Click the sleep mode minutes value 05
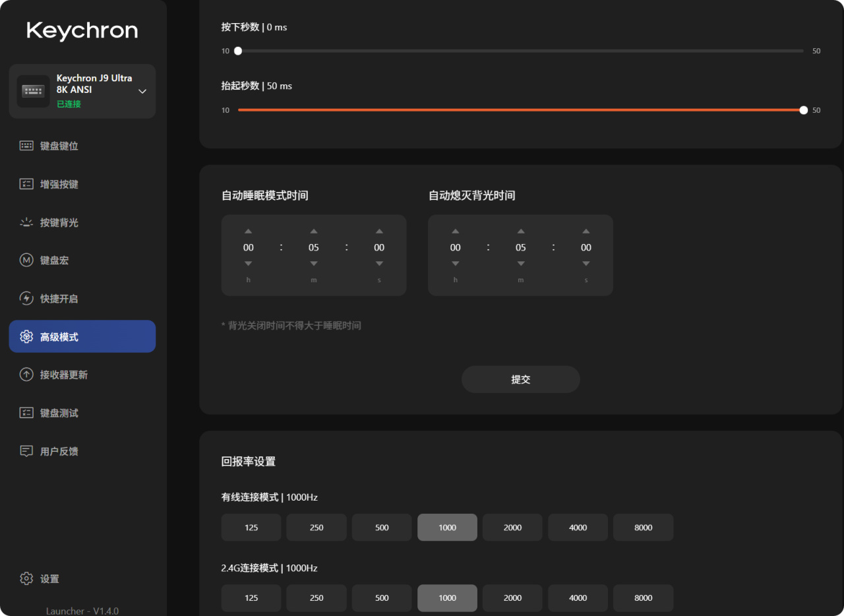The height and width of the screenshot is (616, 844). tap(314, 248)
